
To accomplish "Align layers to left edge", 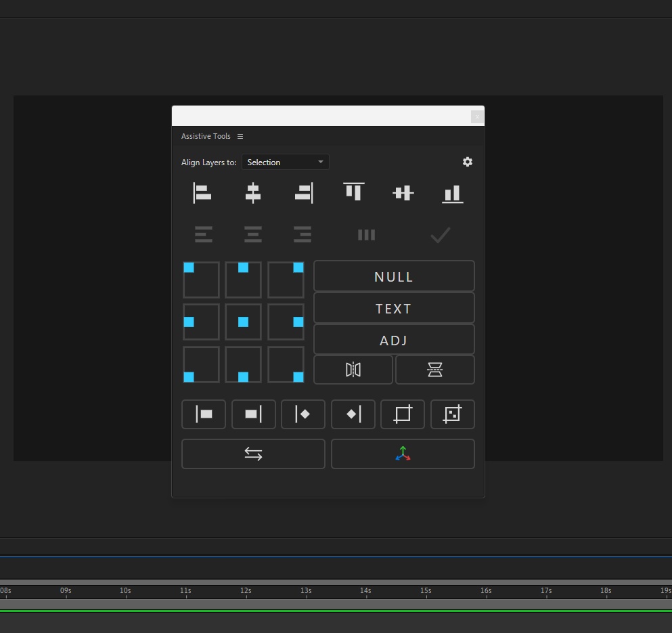I will click(x=202, y=193).
